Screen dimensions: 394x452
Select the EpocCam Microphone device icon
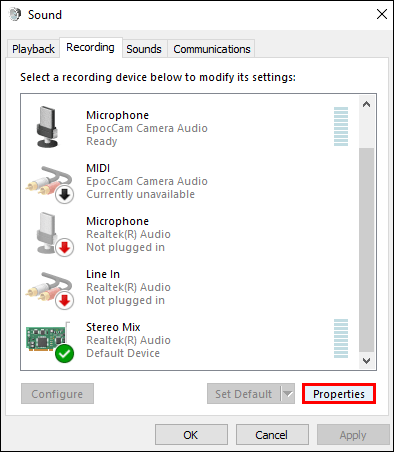(x=47, y=127)
